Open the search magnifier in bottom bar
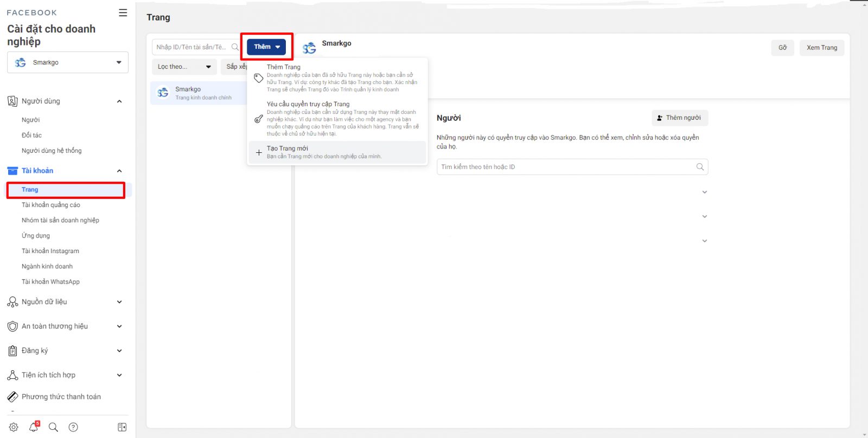 click(53, 427)
